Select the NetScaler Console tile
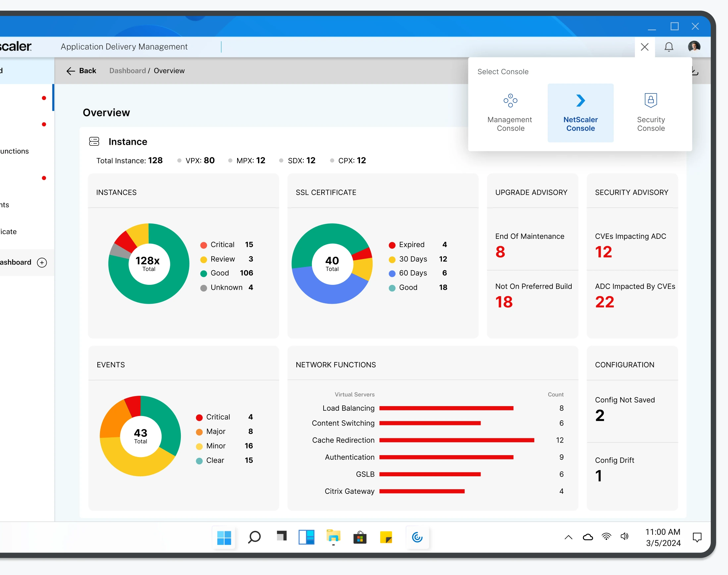This screenshot has height=575, width=728. point(580,113)
